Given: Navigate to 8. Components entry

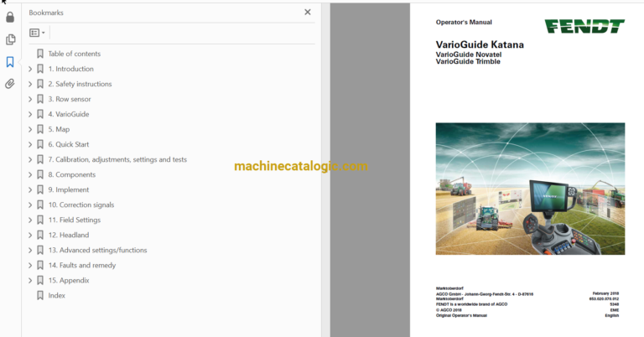Looking at the screenshot, I should pyautogui.click(x=72, y=174).
